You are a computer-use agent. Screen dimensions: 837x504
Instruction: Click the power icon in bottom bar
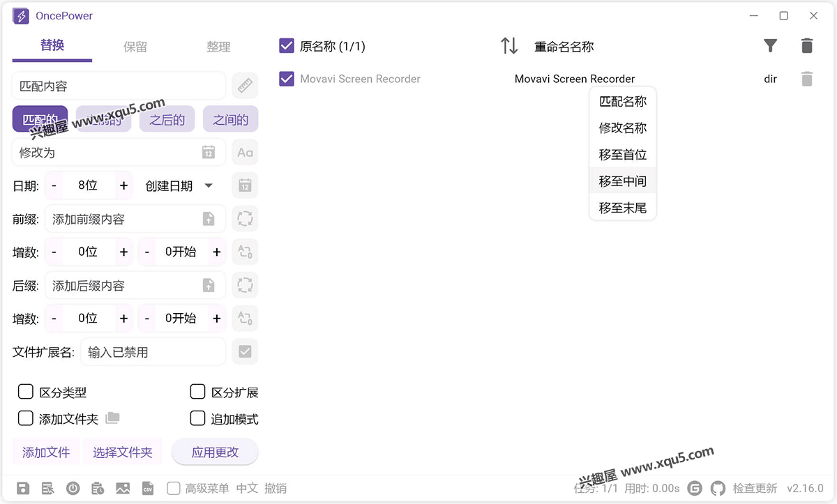(x=73, y=488)
